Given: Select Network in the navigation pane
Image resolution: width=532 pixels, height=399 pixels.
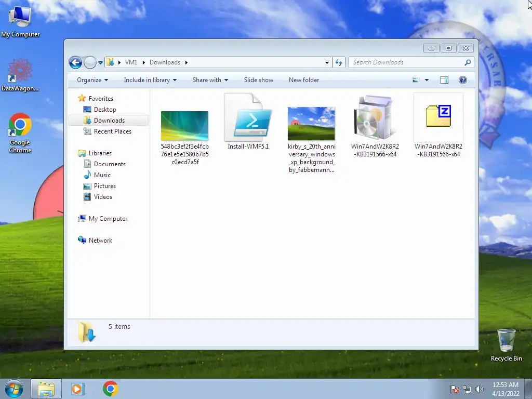Looking at the screenshot, I should 100,241.
